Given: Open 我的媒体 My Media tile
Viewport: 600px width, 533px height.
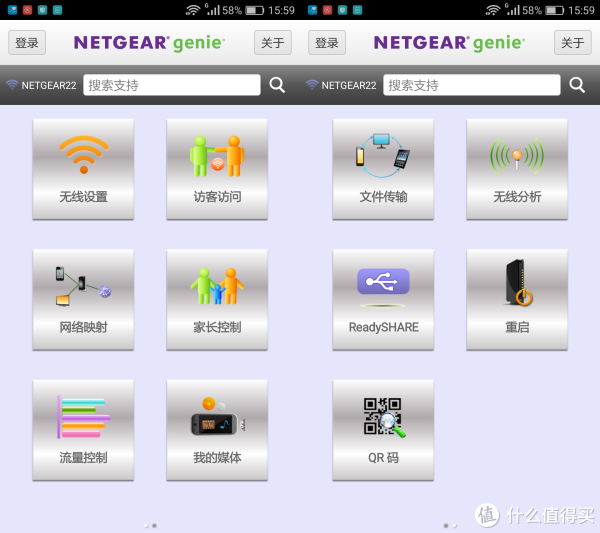Looking at the screenshot, I should [217, 430].
